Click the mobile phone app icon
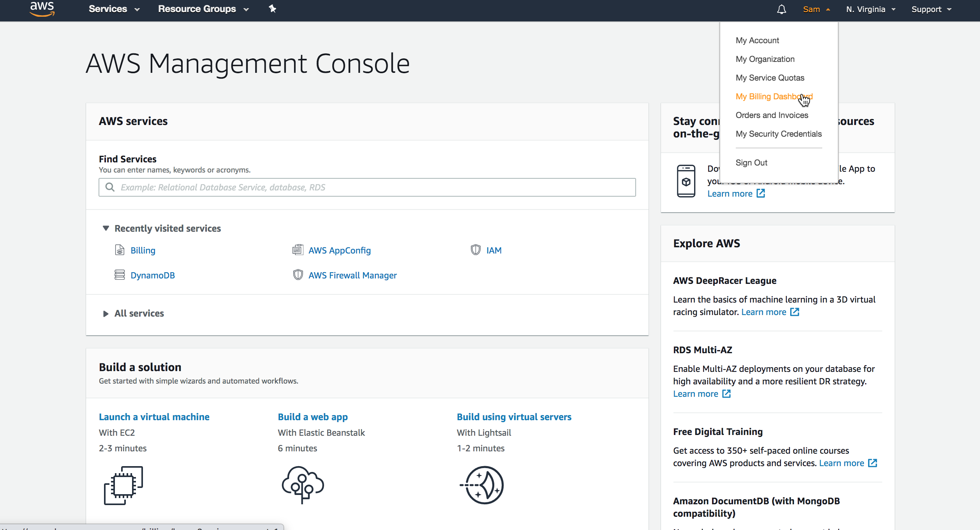Screen dimensions: 980x530 pyautogui.click(x=686, y=181)
